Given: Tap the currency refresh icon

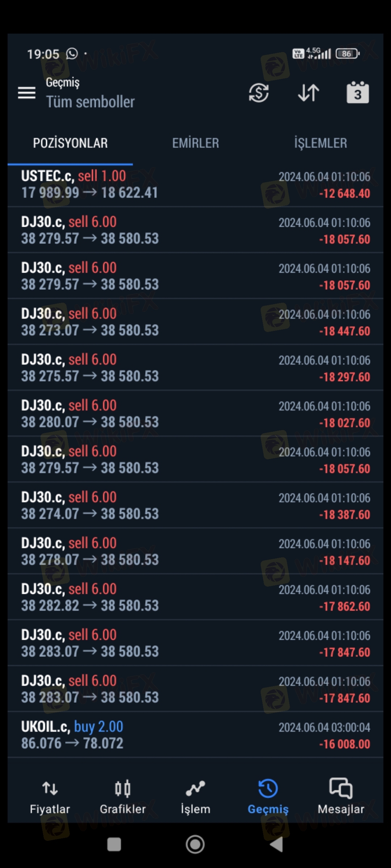Looking at the screenshot, I should pos(258,93).
